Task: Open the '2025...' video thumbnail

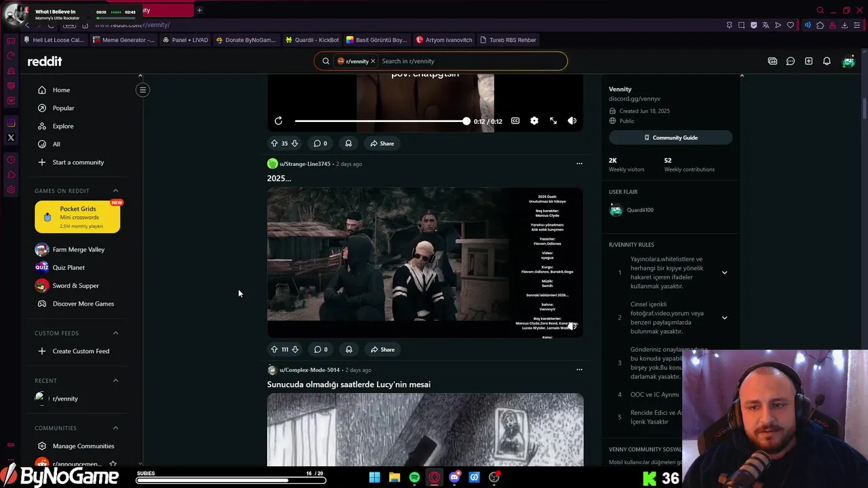Action: point(425,262)
